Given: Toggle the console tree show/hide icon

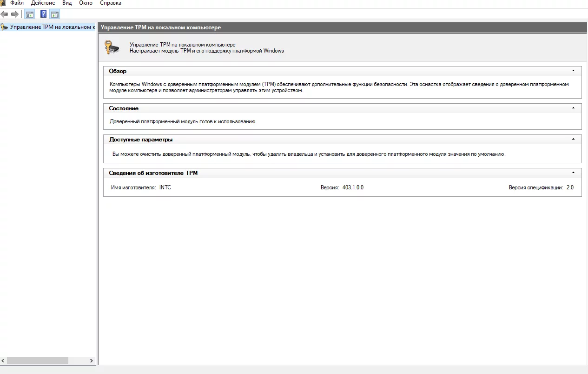Looking at the screenshot, I should [x=29, y=14].
